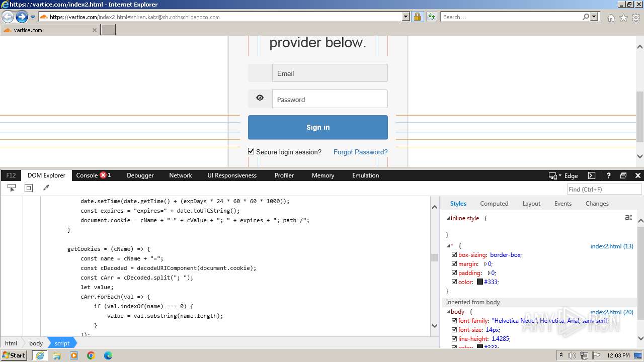Open the search provider dropdown

tap(594, 17)
